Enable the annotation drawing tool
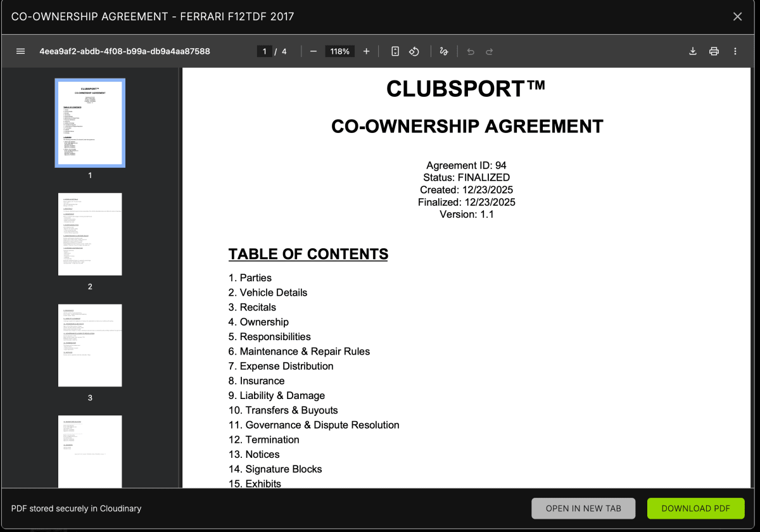 point(443,51)
